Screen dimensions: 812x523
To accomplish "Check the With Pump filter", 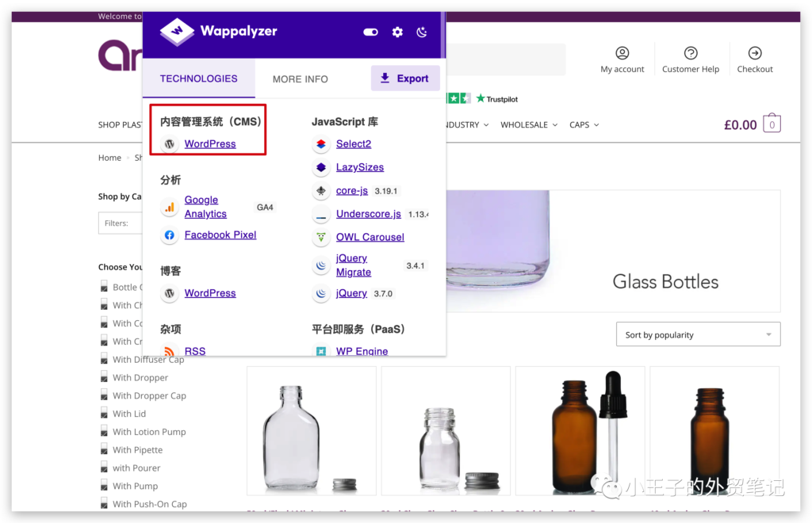I will 104,487.
